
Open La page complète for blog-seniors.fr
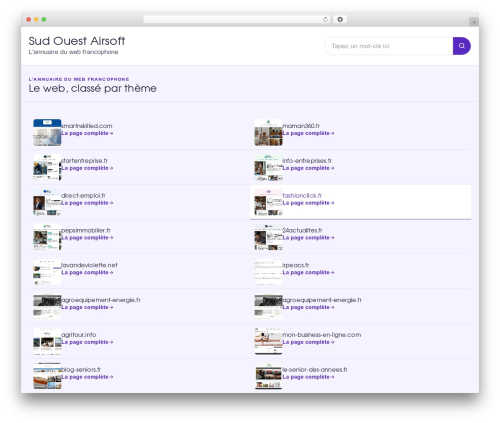[87, 377]
